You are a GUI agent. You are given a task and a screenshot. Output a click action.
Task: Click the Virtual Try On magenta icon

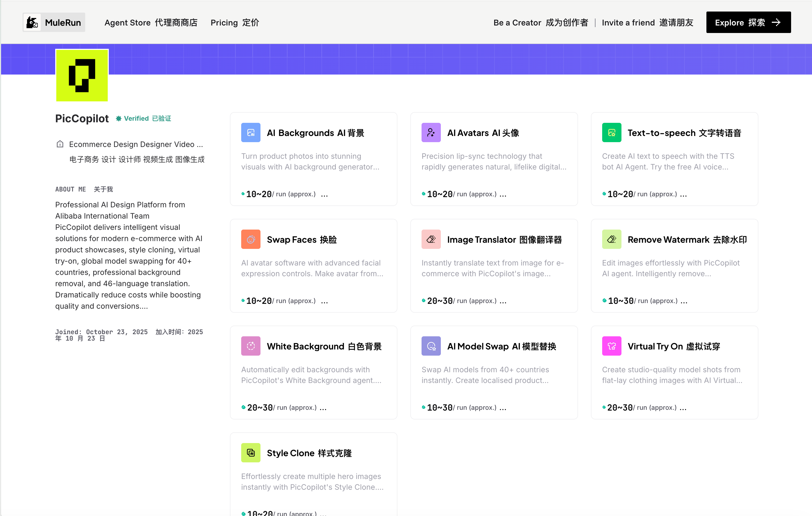611,346
